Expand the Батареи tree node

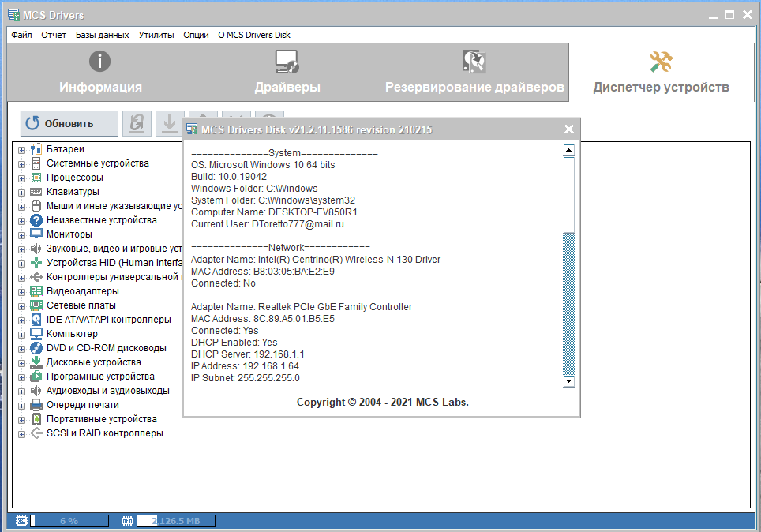(21, 150)
